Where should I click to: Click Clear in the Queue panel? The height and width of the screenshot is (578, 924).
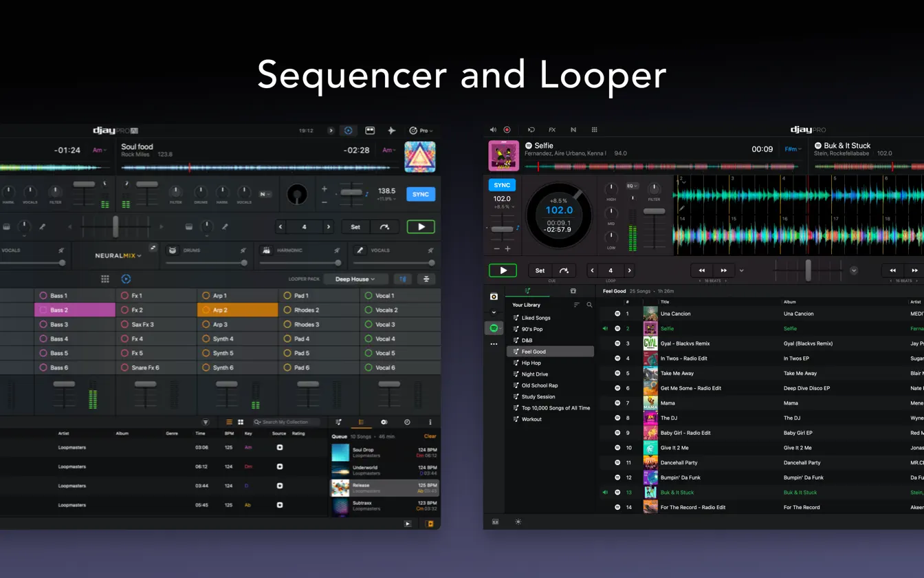[x=430, y=436]
